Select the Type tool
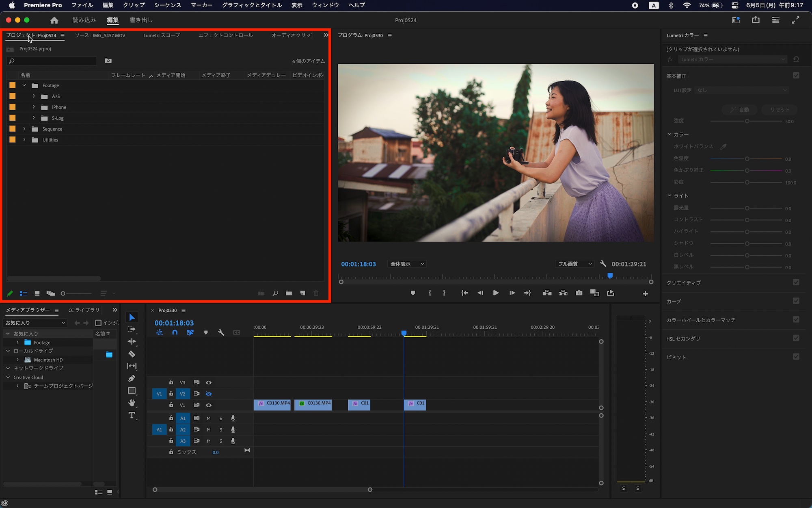 click(132, 415)
